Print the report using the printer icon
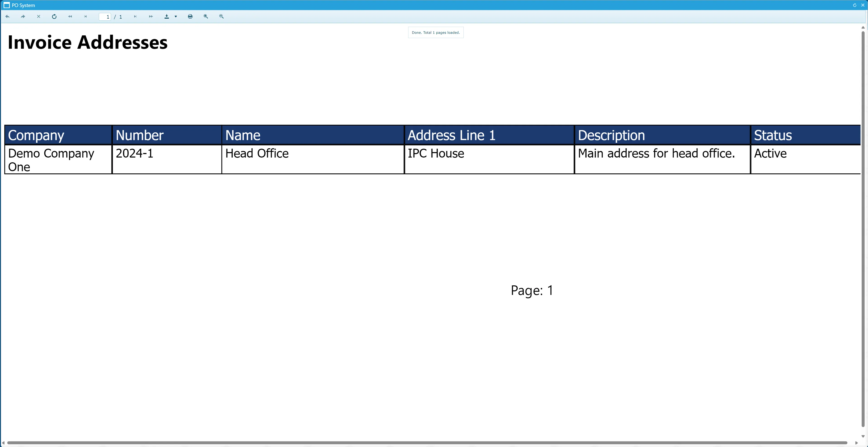This screenshot has width=868, height=447. coord(190,16)
